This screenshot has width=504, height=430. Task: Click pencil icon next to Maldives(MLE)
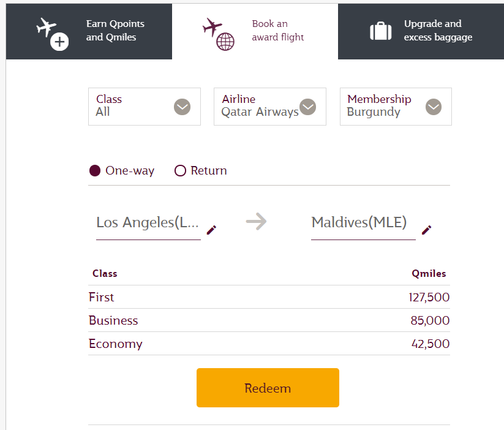[x=426, y=230]
